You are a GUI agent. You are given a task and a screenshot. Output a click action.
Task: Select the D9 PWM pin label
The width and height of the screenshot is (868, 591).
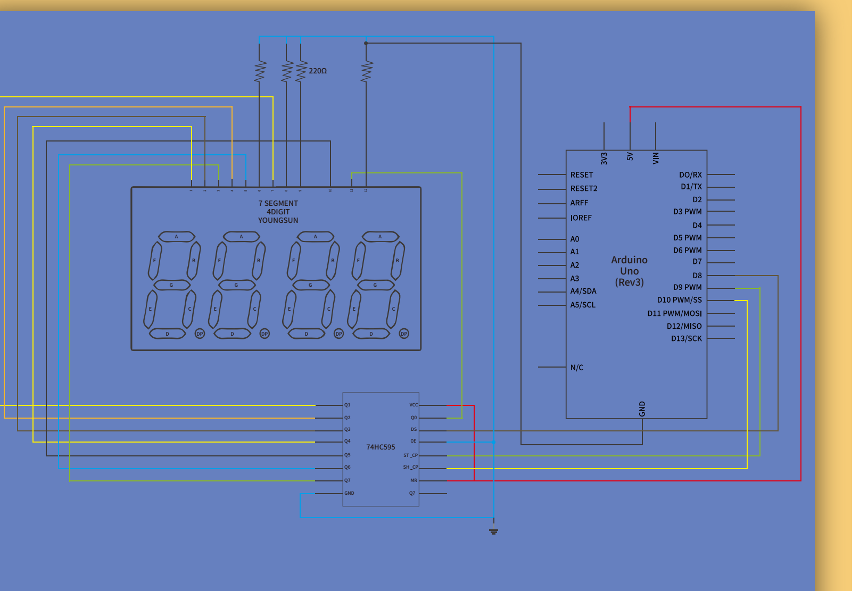688,287
